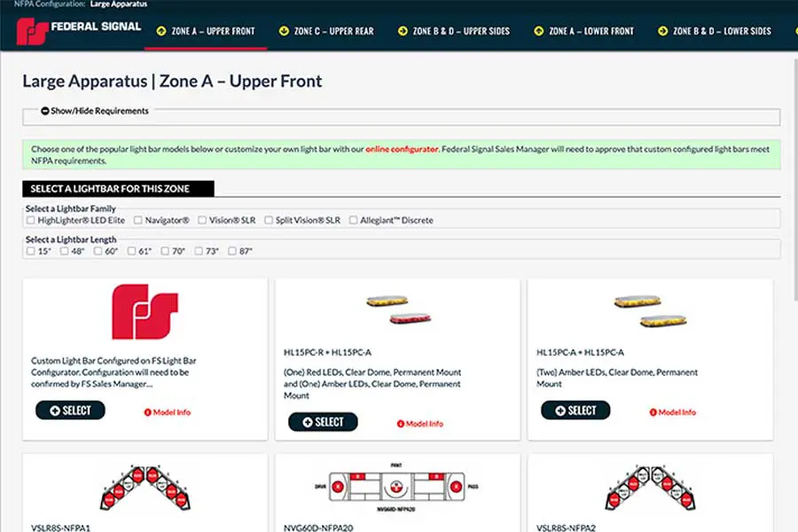The image size is (798, 532).
Task: Collapse requirements using the minus circle icon
Action: [x=45, y=111]
